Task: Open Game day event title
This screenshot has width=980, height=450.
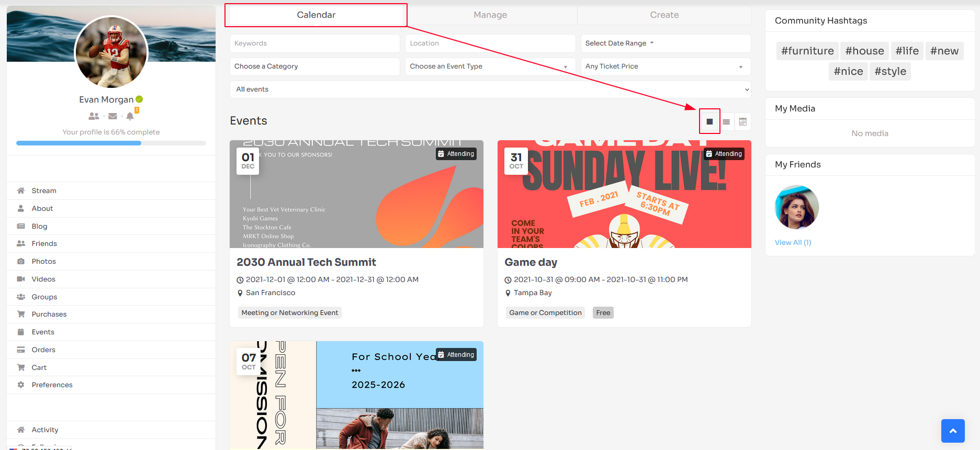Action: (x=531, y=262)
